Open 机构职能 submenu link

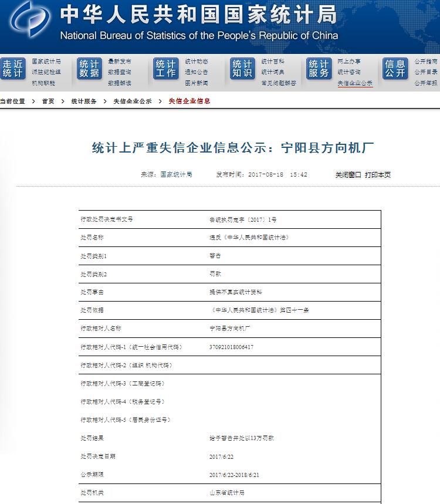43,83
